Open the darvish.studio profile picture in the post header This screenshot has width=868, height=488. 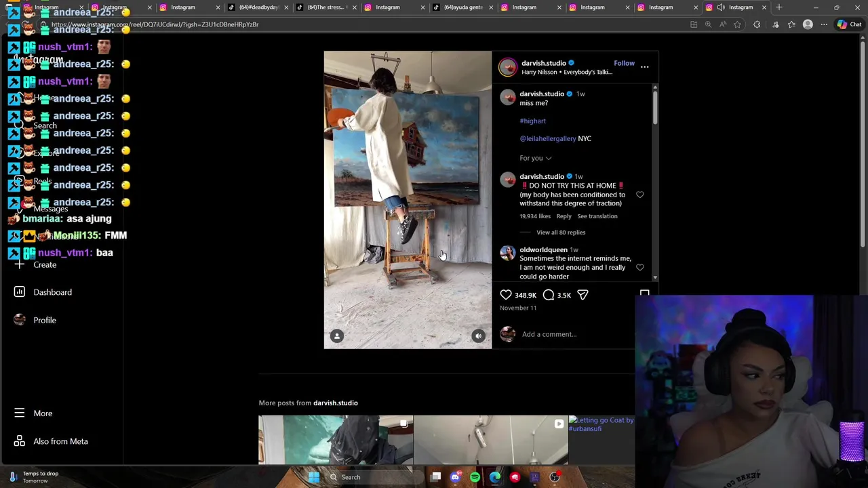point(507,67)
